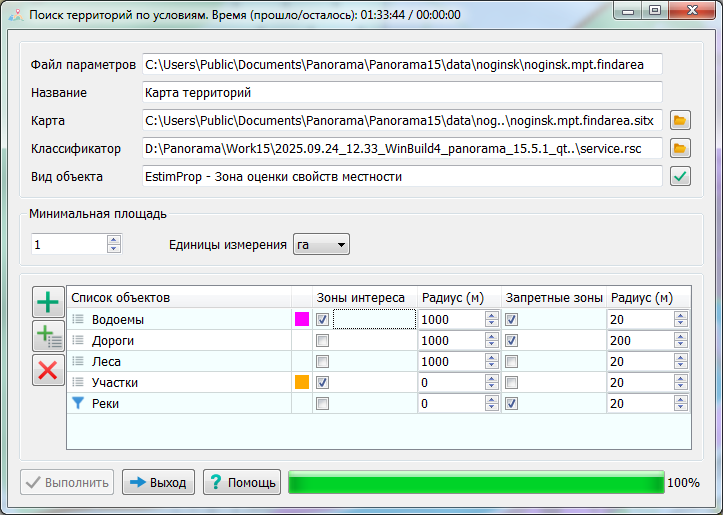
Task: Uncheck forbidden zone checkbox for Водоемы
Action: (x=511, y=320)
